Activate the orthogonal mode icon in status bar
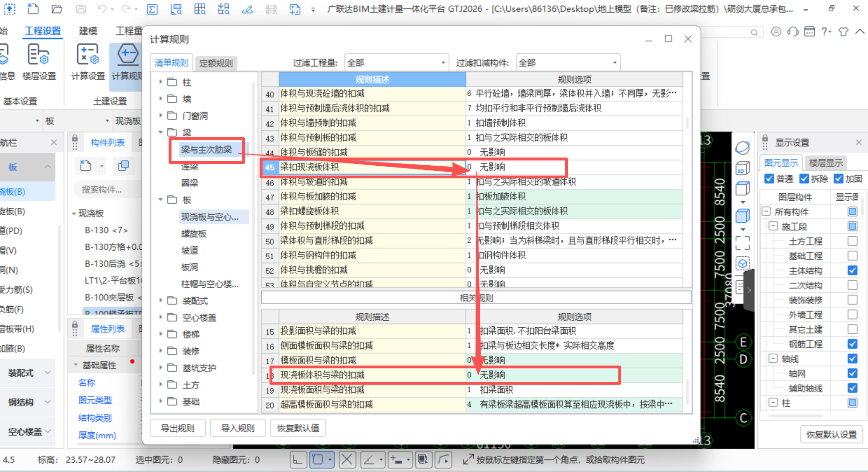The height and width of the screenshot is (472, 868). point(298,459)
